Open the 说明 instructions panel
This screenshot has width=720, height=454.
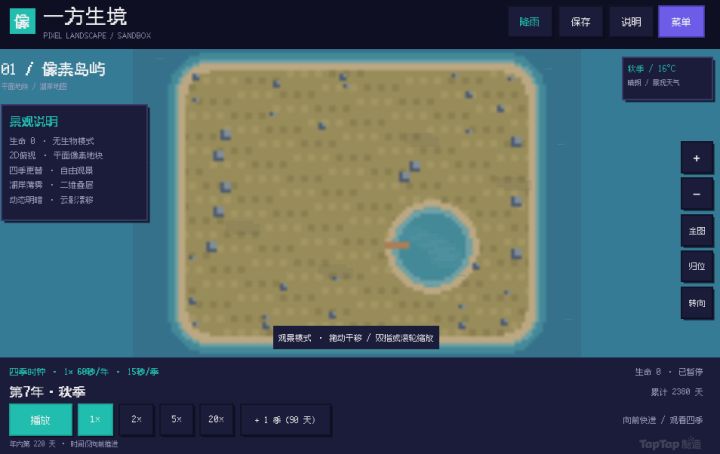(x=631, y=22)
